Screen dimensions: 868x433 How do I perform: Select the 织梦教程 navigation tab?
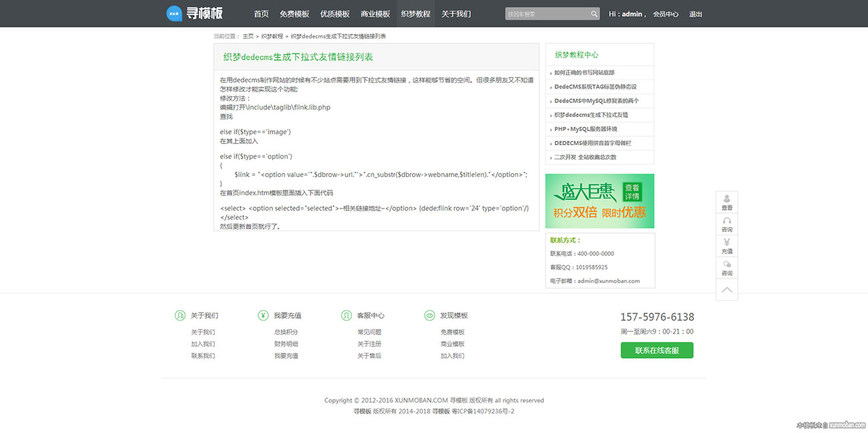(415, 14)
